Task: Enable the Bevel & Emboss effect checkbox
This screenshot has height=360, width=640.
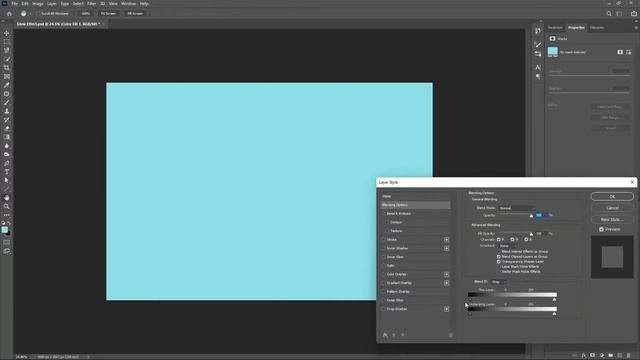Action: [384, 213]
